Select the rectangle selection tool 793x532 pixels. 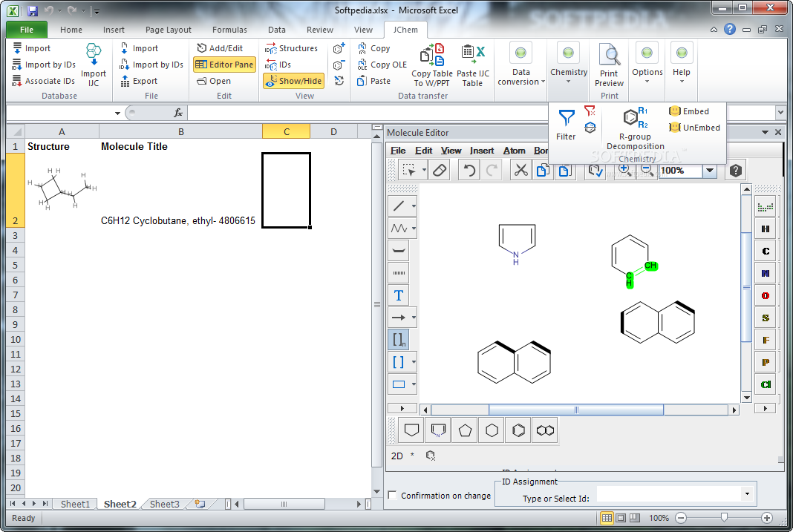pyautogui.click(x=408, y=170)
